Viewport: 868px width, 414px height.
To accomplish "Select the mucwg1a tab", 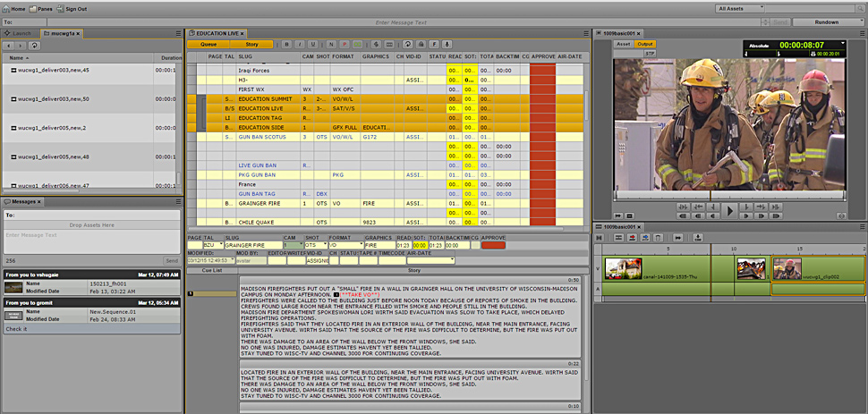I will pos(62,33).
